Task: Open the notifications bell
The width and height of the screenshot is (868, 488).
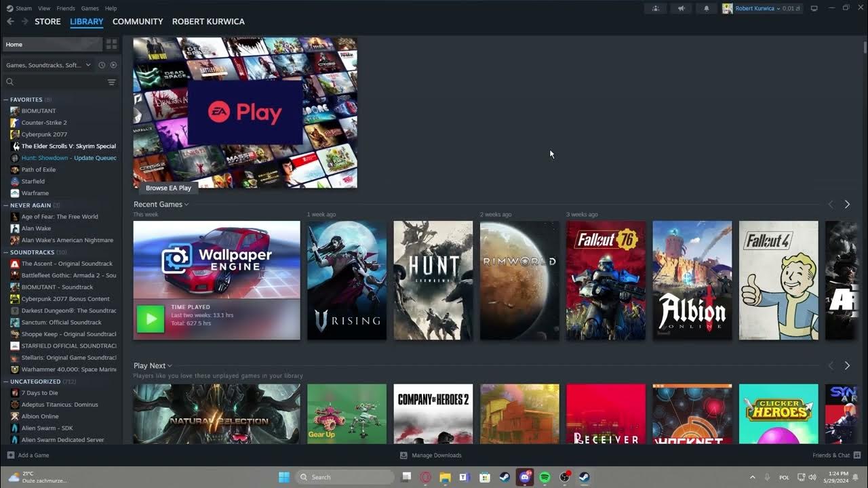Action: (707, 8)
